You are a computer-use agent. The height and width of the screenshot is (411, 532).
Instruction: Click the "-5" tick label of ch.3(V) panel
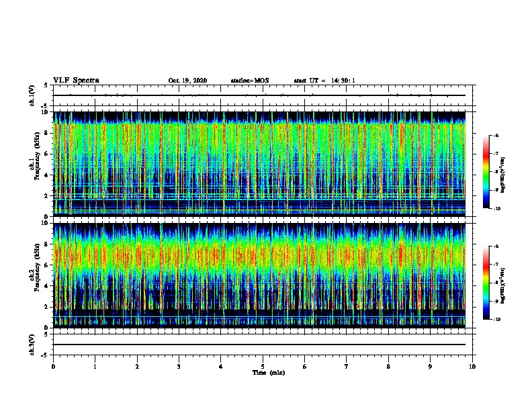click(45, 355)
